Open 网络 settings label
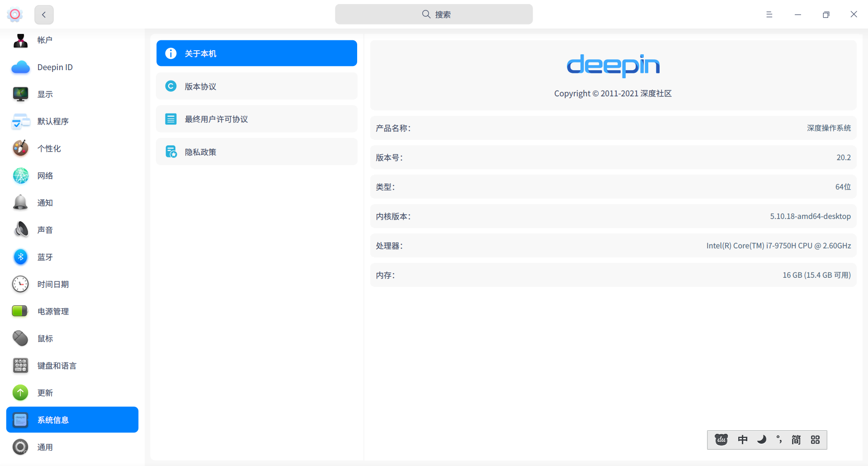The width and height of the screenshot is (868, 466). coord(45,176)
